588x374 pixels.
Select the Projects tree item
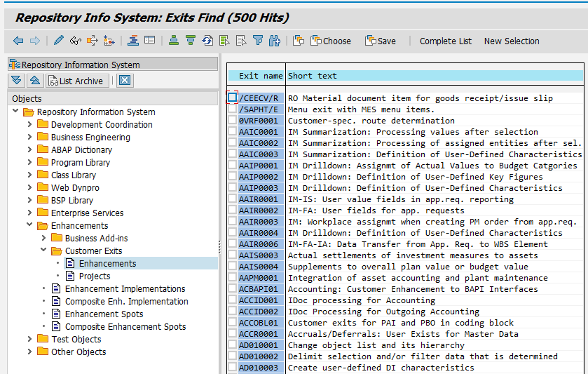[95, 276]
